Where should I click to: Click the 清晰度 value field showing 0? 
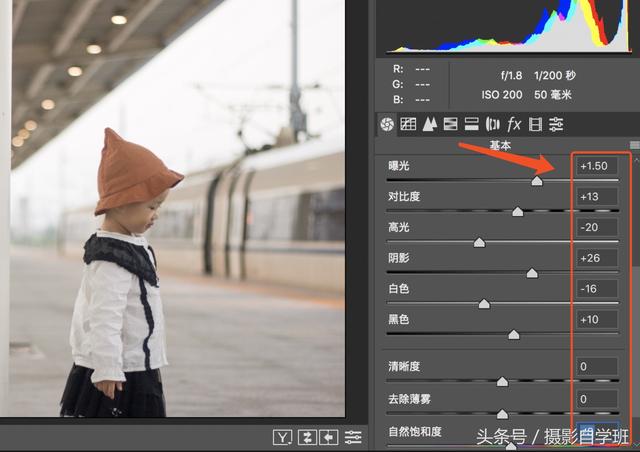[x=597, y=366]
